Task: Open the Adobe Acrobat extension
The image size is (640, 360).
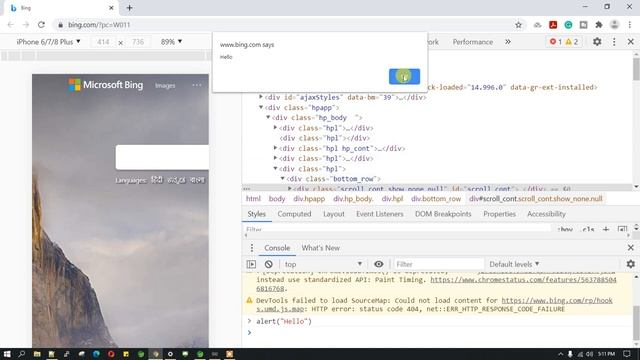Action: point(553,25)
